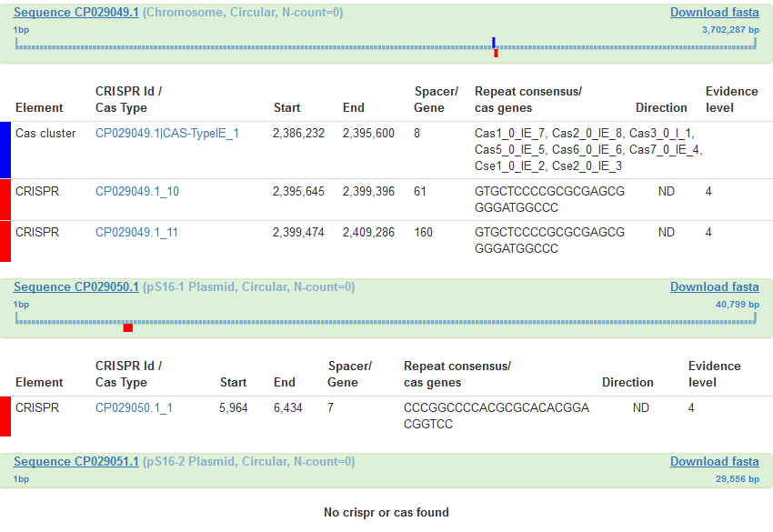The image size is (773, 532).
Task: Click ND direction in CP029050.1_1 row
Action: coord(641,407)
